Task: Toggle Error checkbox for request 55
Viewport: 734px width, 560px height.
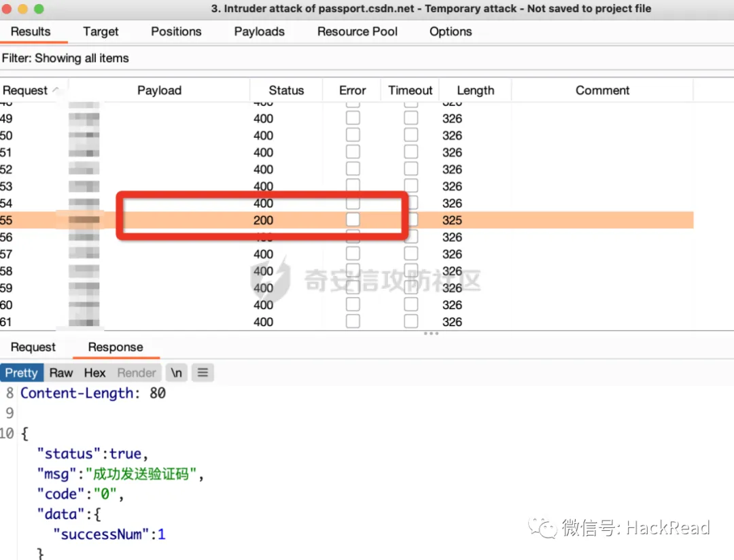Action: coord(353,220)
